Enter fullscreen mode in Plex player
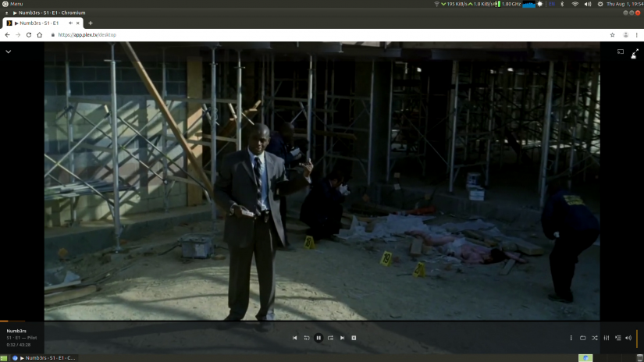The image size is (644, 362). tap(635, 53)
